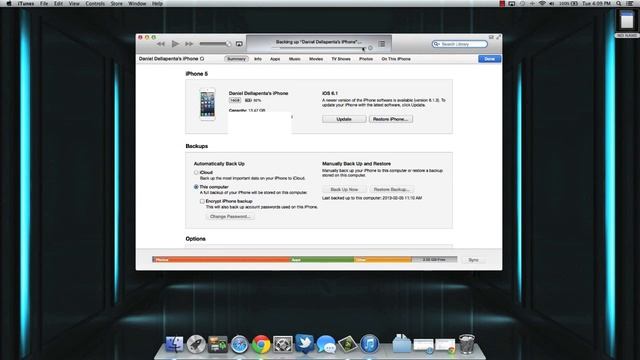
Task: Open Notification Center menu bar icon
Action: [x=630, y=4]
